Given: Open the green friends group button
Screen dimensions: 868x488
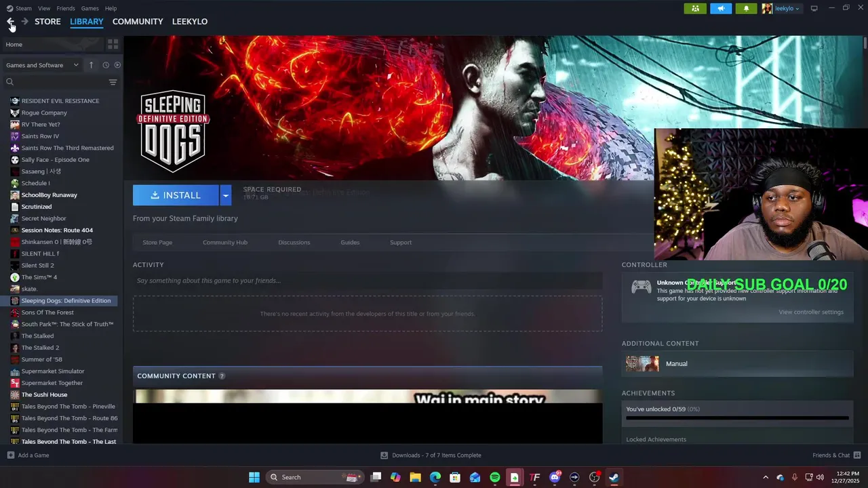Looking at the screenshot, I should [695, 8].
